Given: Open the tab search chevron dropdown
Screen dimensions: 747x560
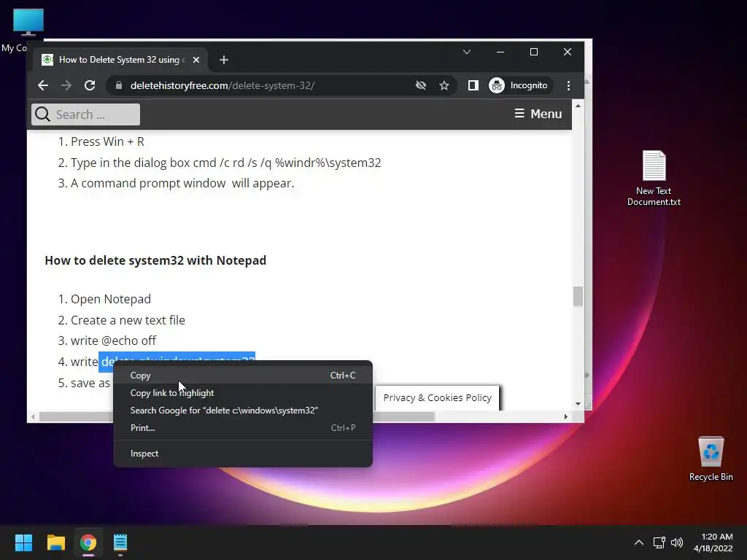Looking at the screenshot, I should [x=467, y=52].
